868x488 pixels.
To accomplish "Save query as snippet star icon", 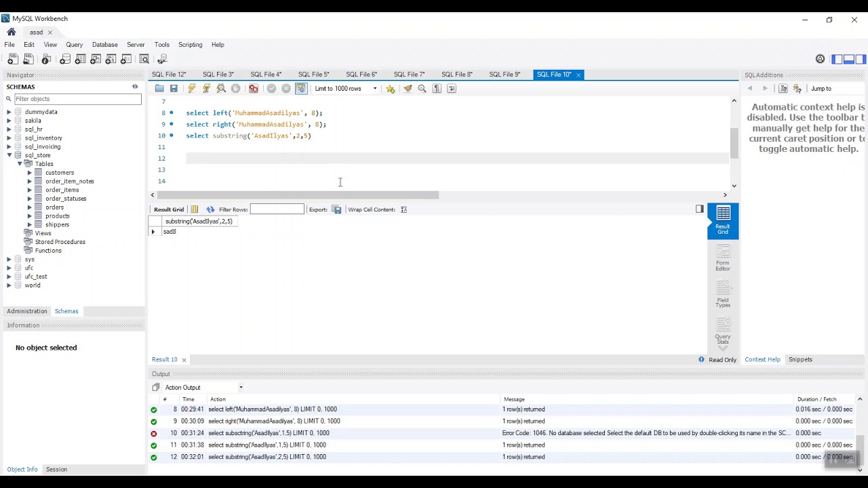I will (391, 89).
